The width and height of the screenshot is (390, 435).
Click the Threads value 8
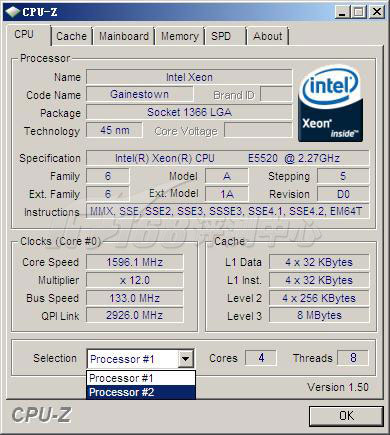353,358
